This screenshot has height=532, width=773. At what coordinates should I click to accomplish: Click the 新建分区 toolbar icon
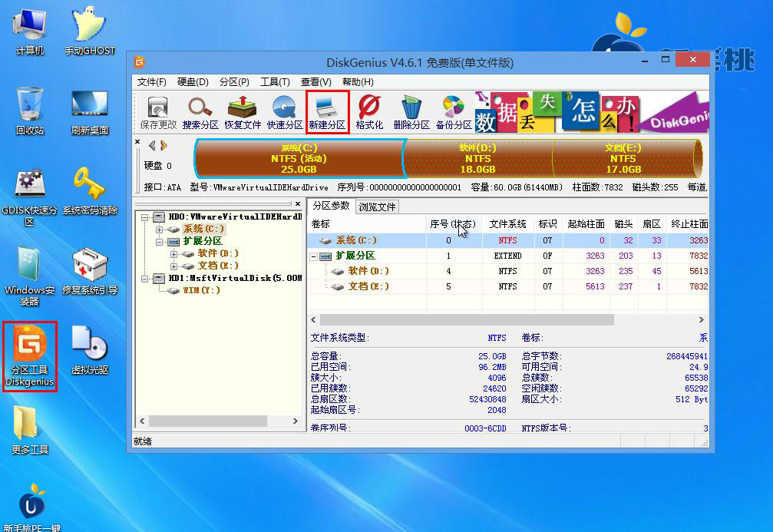pos(327,112)
